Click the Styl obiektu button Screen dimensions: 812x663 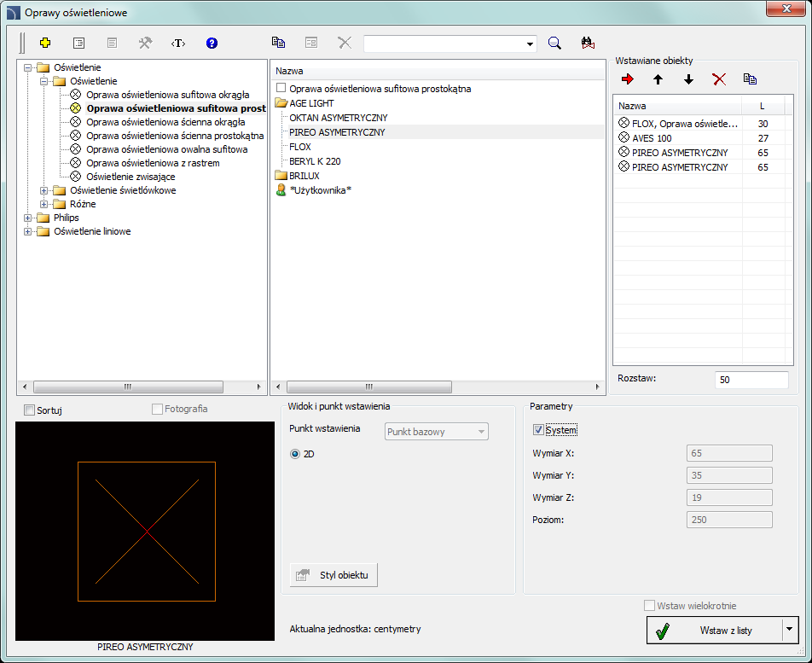333,575
